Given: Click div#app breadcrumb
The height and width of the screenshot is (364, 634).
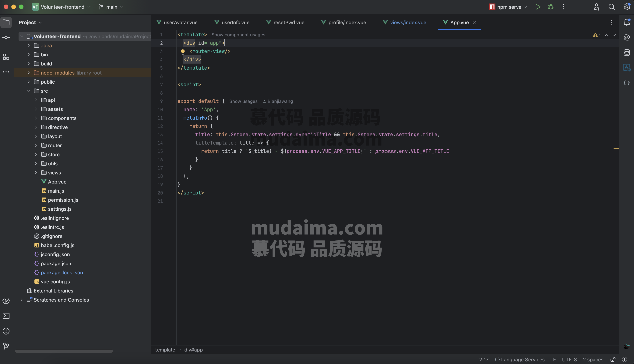Looking at the screenshot, I should 193,350.
